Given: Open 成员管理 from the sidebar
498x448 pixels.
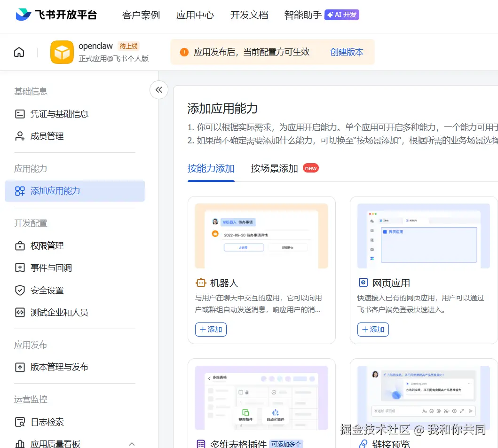Looking at the screenshot, I should point(47,136).
